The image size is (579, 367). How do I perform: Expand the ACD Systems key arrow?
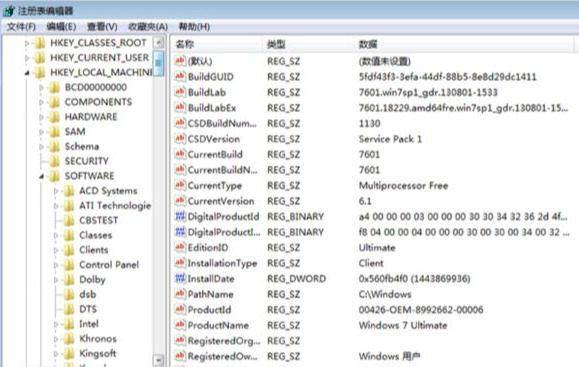pos(56,191)
